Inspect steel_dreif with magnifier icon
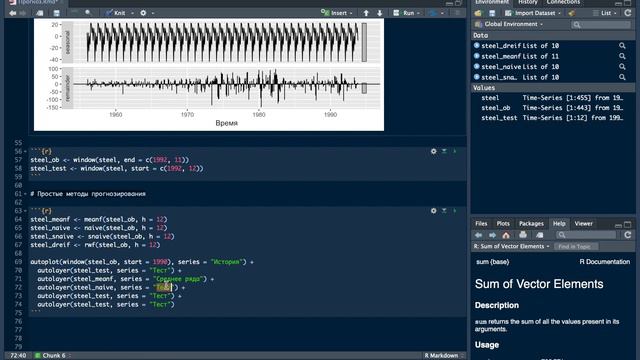The height and width of the screenshot is (360, 640). 622,46
